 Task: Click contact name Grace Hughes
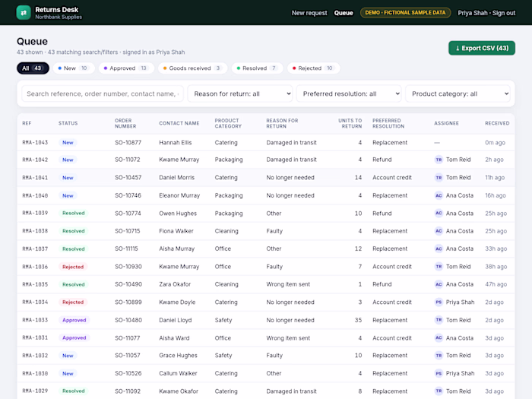178,356
